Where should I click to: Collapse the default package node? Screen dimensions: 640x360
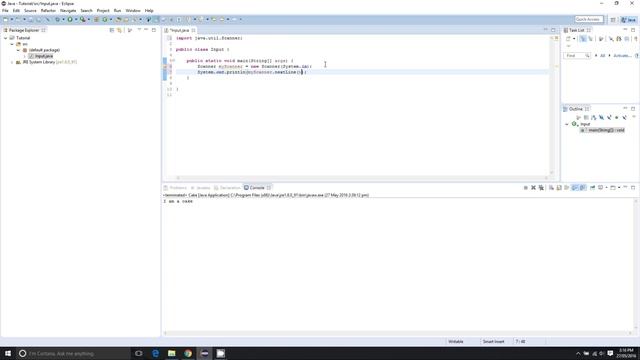click(18, 50)
